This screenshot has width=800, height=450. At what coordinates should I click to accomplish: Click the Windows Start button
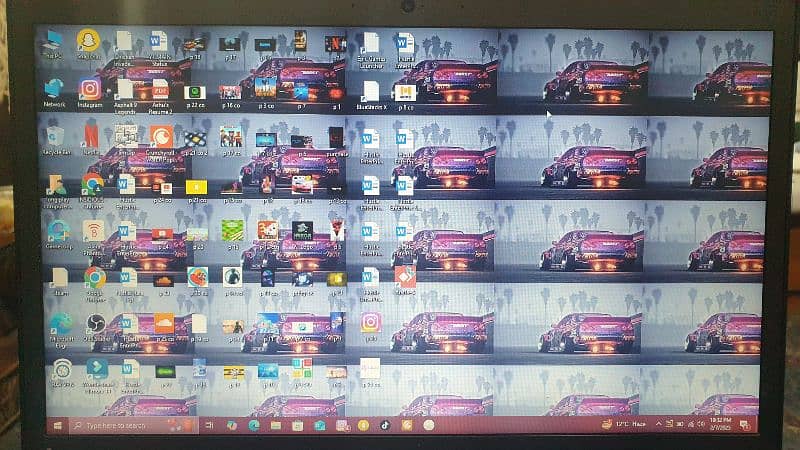click(56, 425)
